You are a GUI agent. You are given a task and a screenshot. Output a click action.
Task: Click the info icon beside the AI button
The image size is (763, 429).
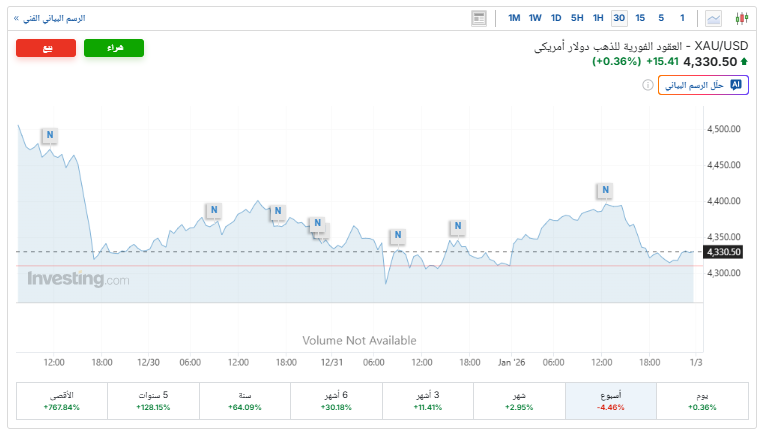pyautogui.click(x=647, y=86)
